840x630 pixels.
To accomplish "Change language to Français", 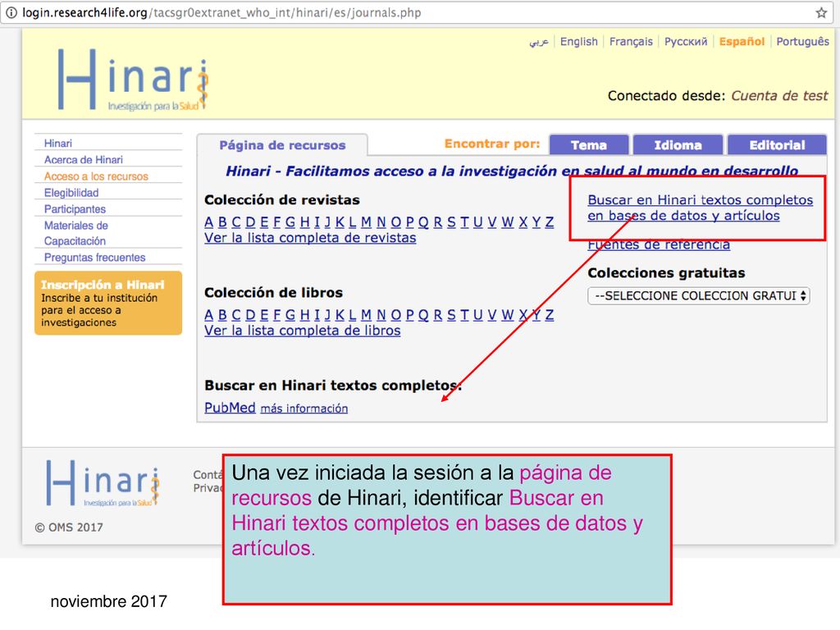I will [x=631, y=41].
